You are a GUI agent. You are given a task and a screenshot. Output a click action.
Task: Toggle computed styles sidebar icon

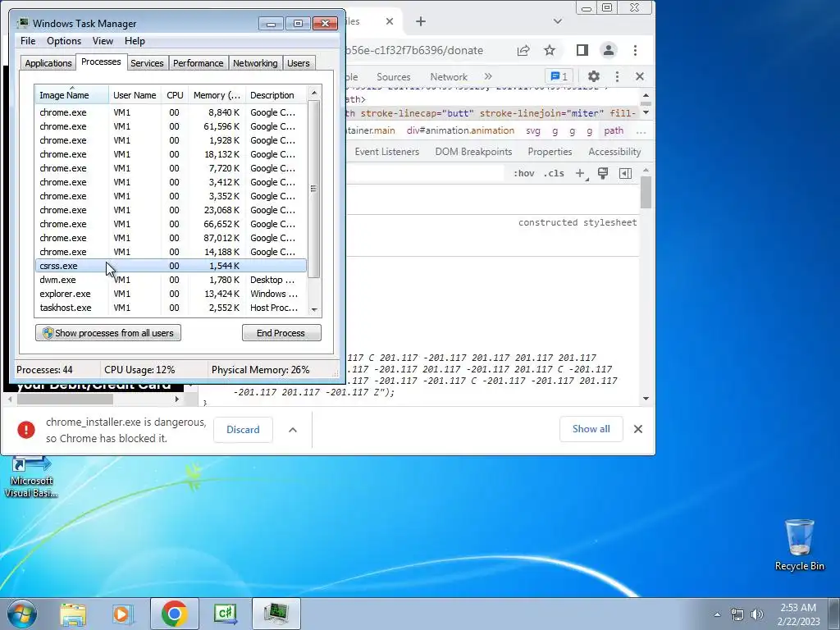click(x=625, y=173)
